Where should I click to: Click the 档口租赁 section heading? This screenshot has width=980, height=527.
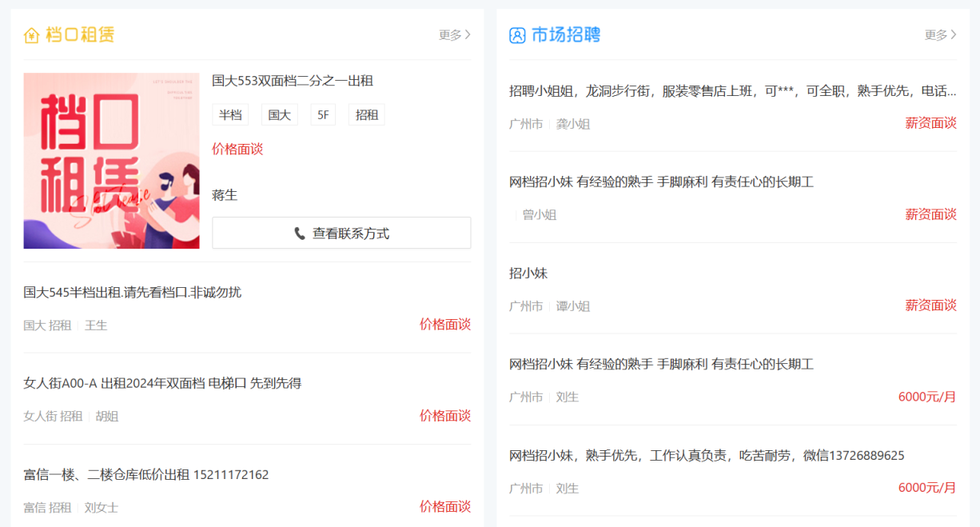80,35
